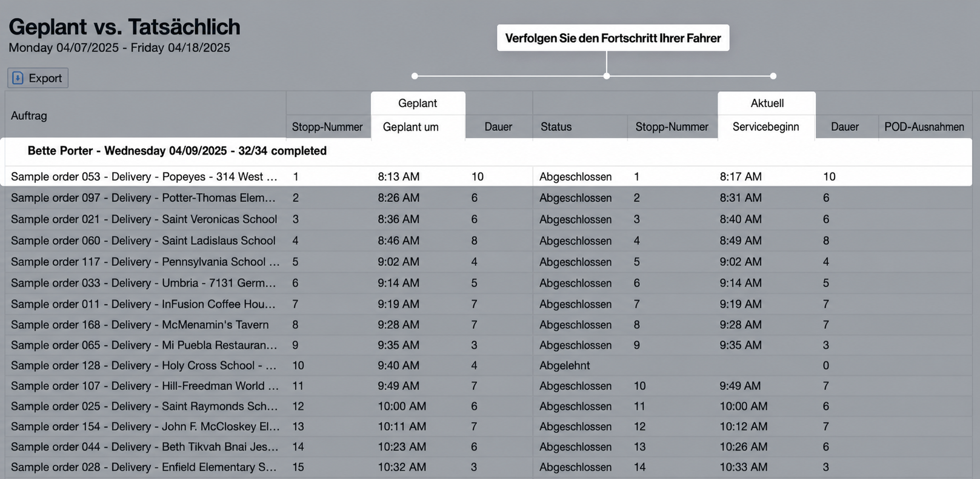Screen dimensions: 980x479
Task: Click the planned Stopp-Nummer column header
Action: pos(327,127)
